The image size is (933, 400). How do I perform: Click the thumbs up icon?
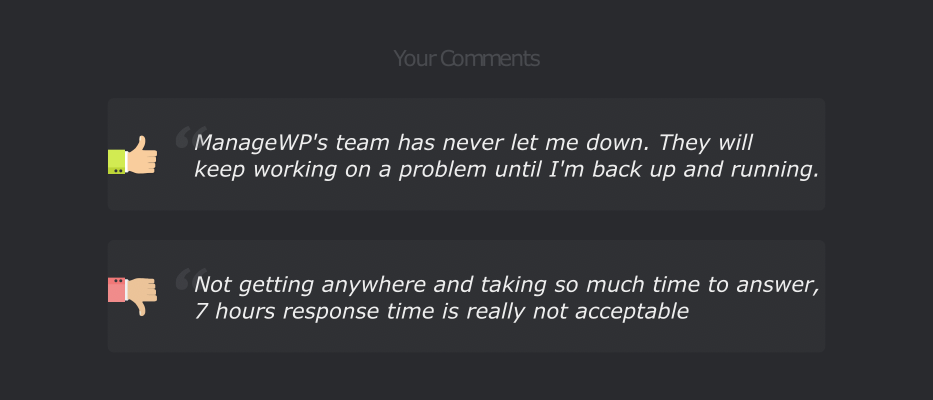coord(133,155)
